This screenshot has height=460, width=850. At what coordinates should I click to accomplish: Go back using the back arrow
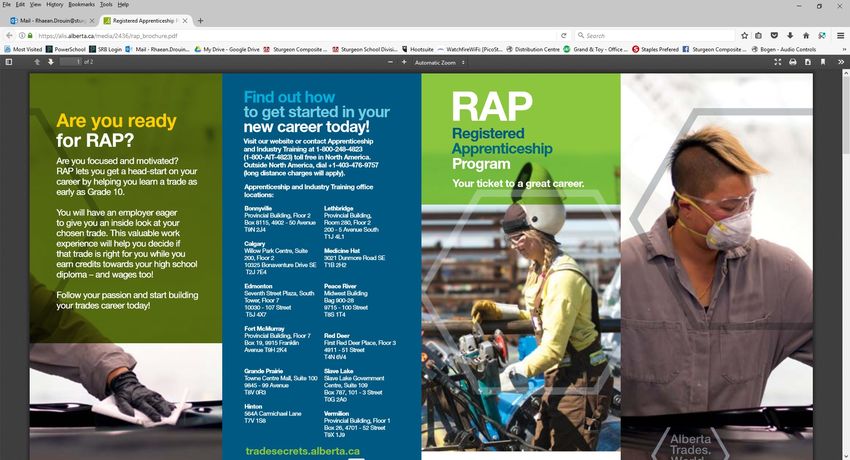[x=9, y=35]
